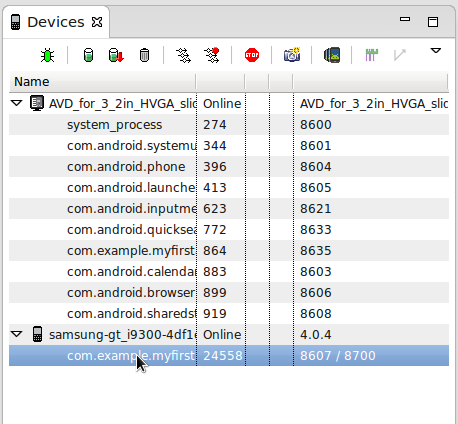Click PID value 274
Viewport: 458px width, 424px height.
[x=215, y=125]
